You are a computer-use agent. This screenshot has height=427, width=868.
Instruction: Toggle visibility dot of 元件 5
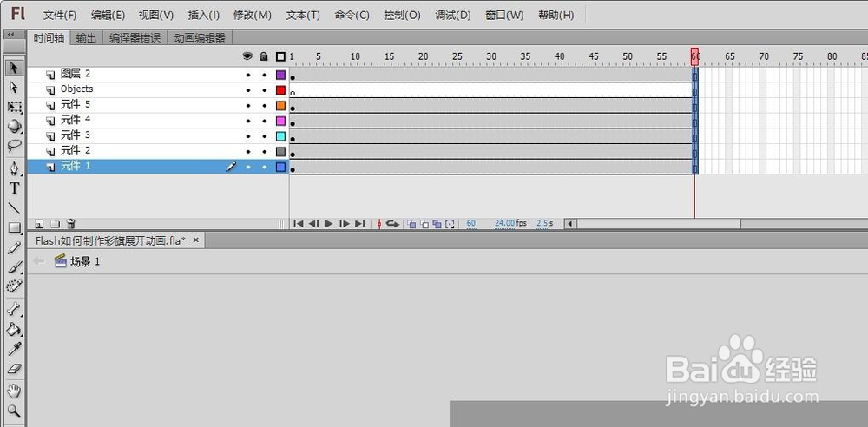coord(248,106)
